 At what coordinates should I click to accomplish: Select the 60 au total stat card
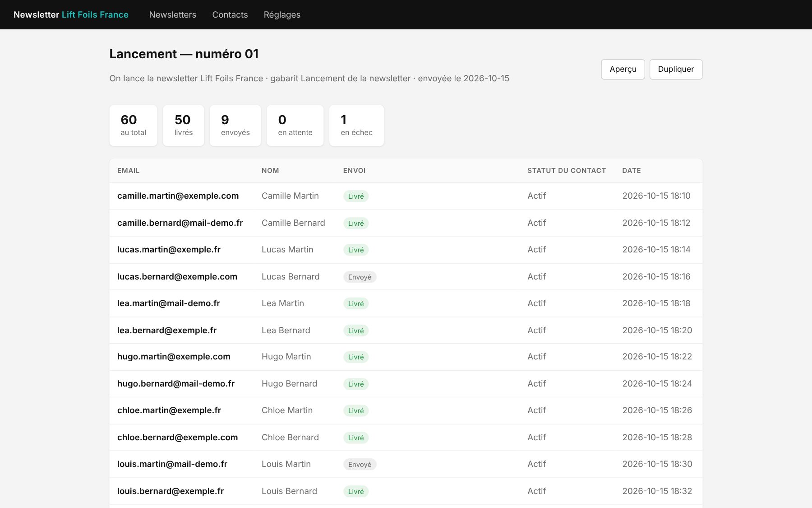click(x=133, y=126)
